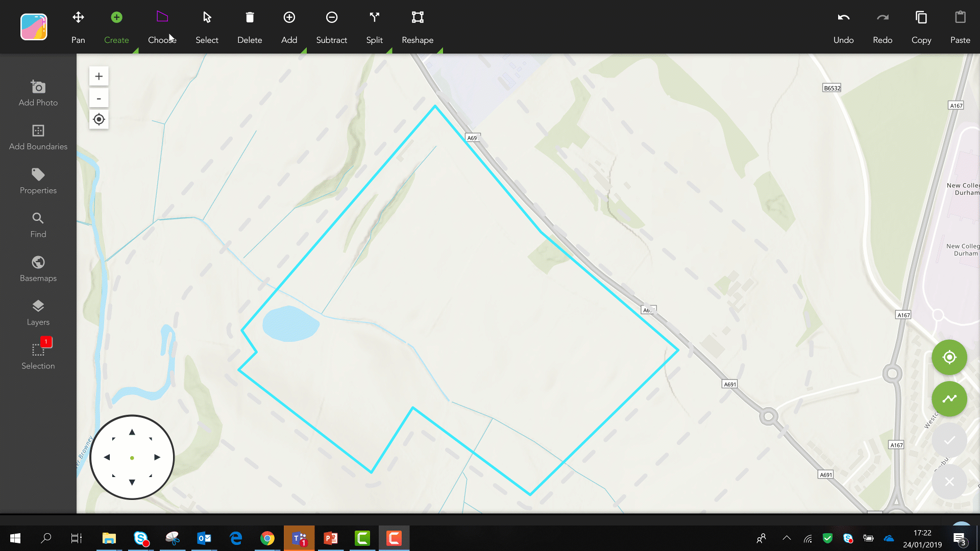Undo the last edit
The height and width of the screenshot is (551, 980).
tap(843, 27)
